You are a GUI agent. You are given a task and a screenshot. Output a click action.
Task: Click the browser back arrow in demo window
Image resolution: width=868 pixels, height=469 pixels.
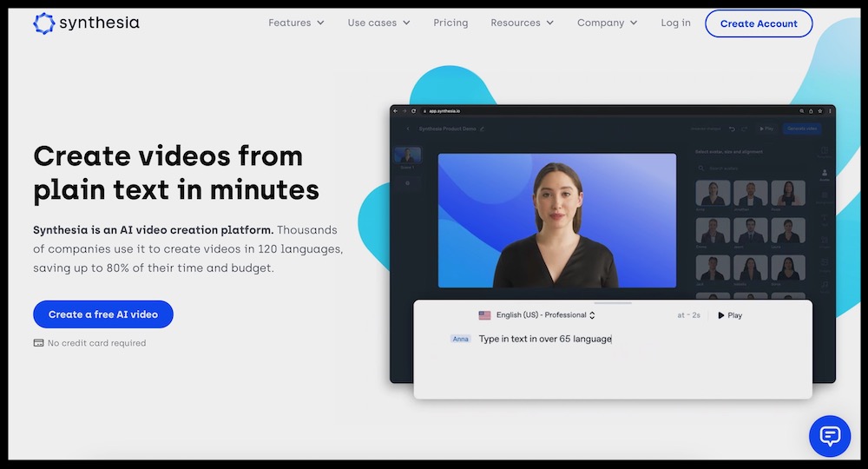point(395,111)
